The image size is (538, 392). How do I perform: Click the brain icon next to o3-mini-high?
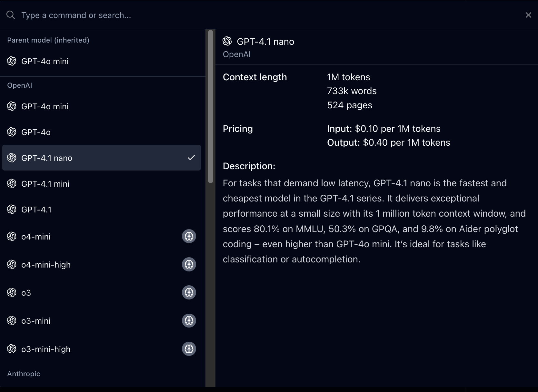click(x=189, y=349)
